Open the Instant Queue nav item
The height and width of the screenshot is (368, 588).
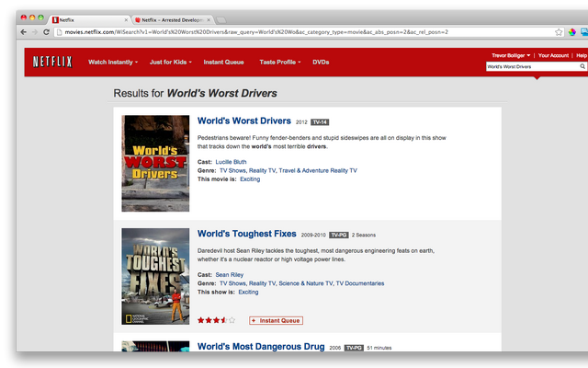223,63
